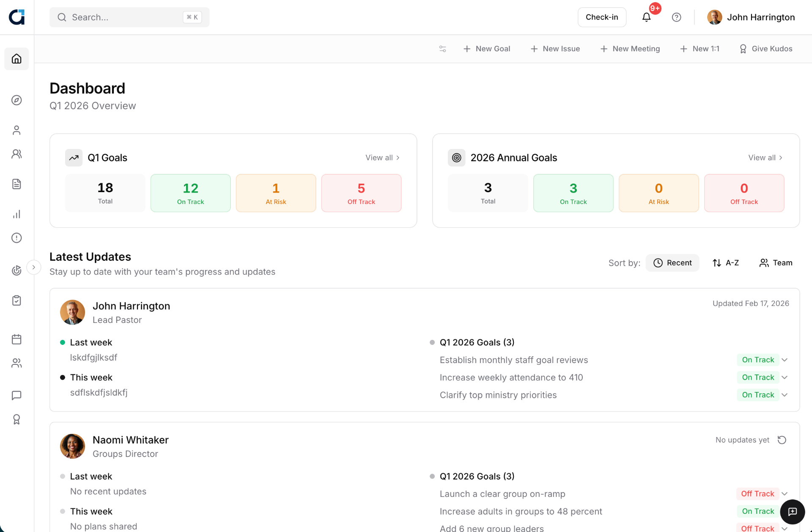Enable A-Z sorting for Latest Updates
The width and height of the screenshot is (812, 532).
(x=726, y=262)
